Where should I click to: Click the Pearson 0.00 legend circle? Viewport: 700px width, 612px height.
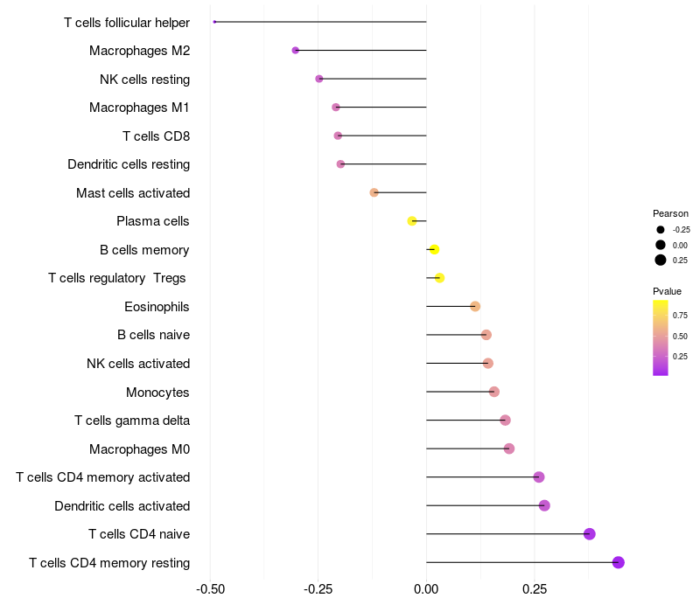click(661, 245)
